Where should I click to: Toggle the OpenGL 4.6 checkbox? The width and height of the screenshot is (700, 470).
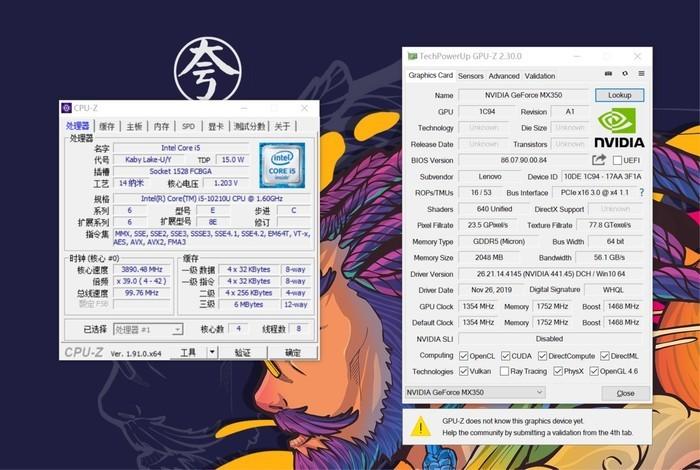[594, 371]
